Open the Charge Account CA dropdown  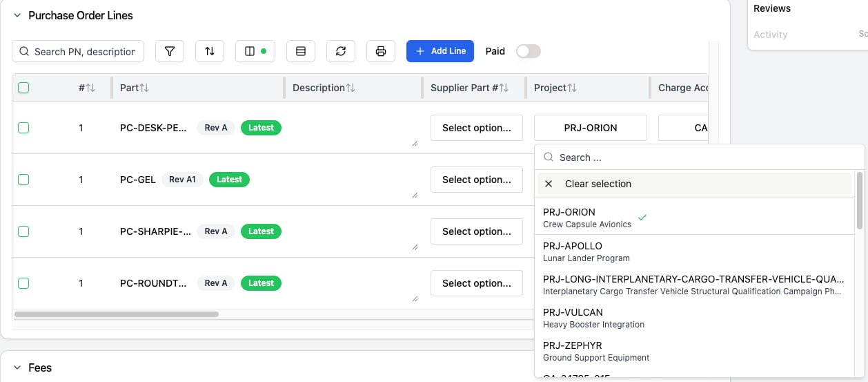coord(683,128)
